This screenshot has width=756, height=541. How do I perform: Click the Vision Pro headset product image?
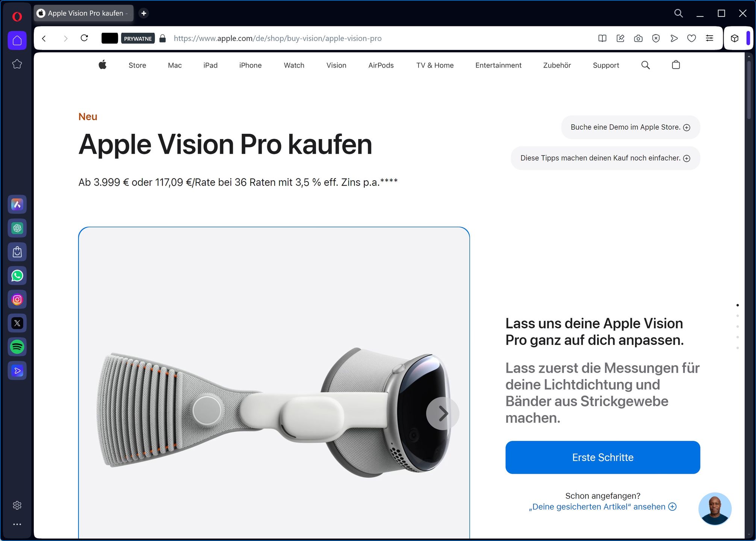[274, 413]
